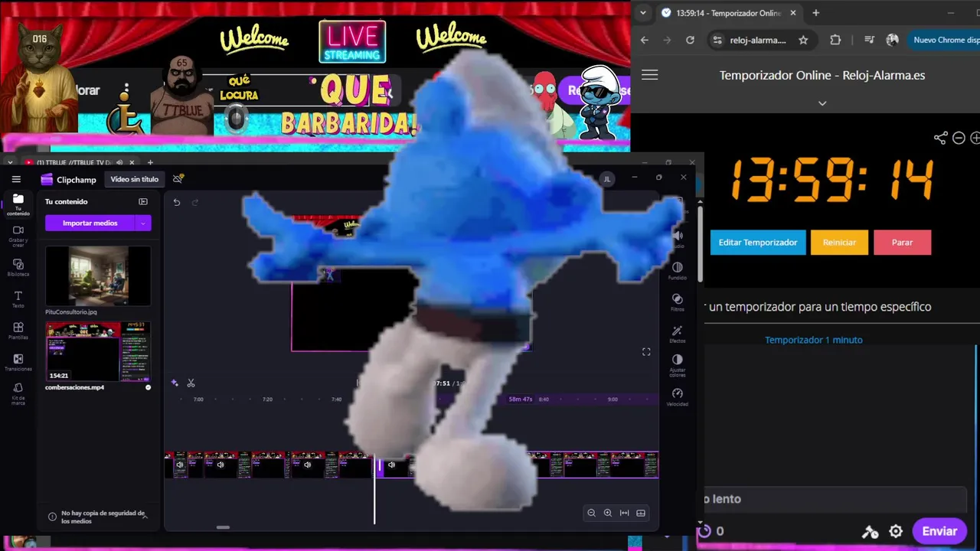This screenshot has height=551, width=980.
Task: Go back in the Chrome timer window
Action: tap(645, 40)
